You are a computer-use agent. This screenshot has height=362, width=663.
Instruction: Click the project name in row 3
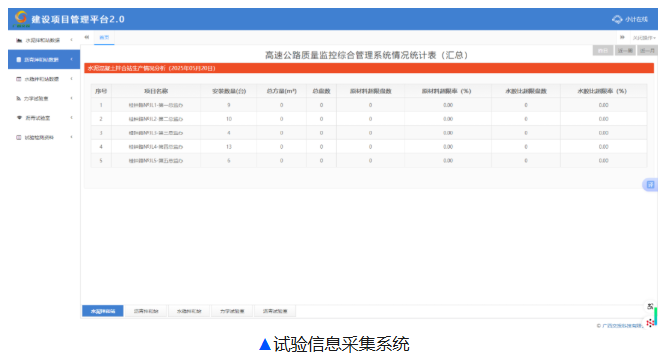156,133
